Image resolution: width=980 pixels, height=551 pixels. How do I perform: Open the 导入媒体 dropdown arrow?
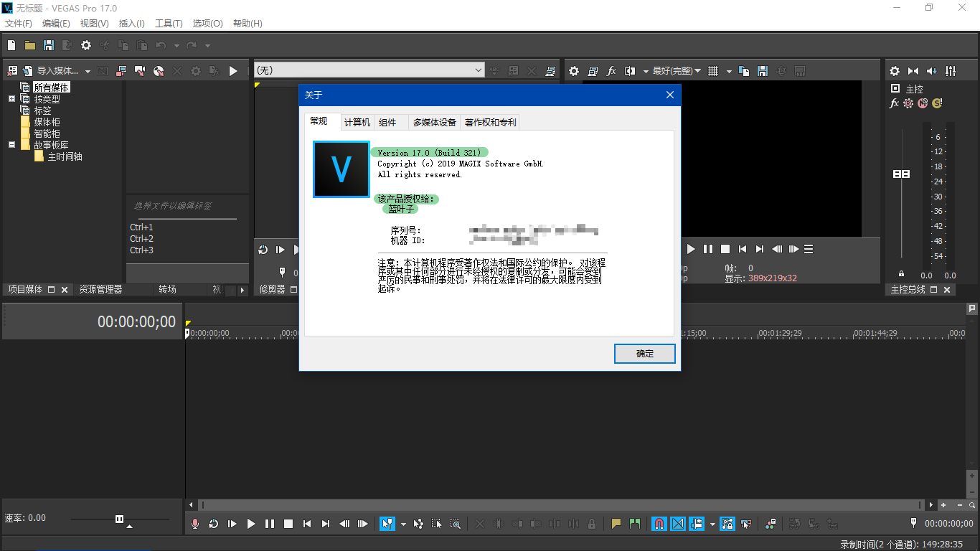(x=88, y=71)
